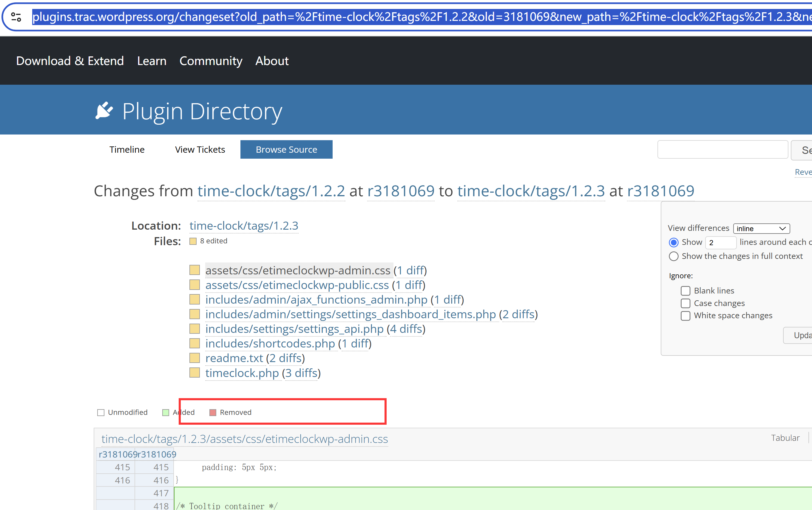Click the red Removed legend swatch

(213, 412)
